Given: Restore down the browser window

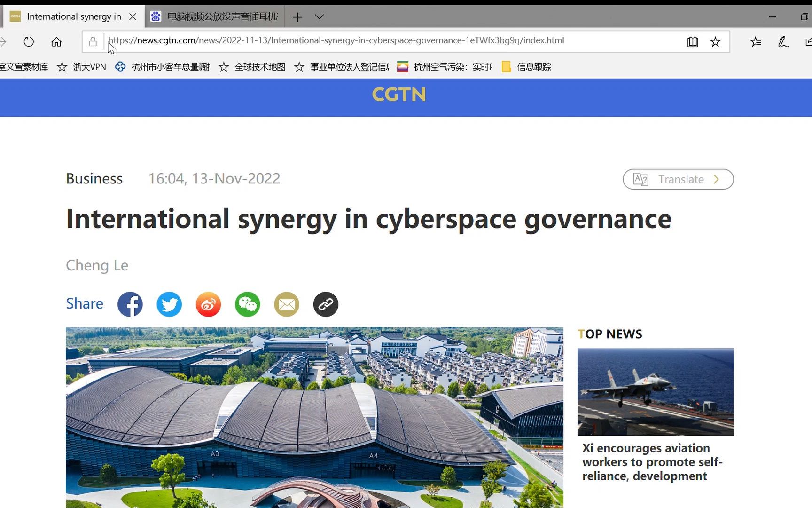Looking at the screenshot, I should point(804,16).
